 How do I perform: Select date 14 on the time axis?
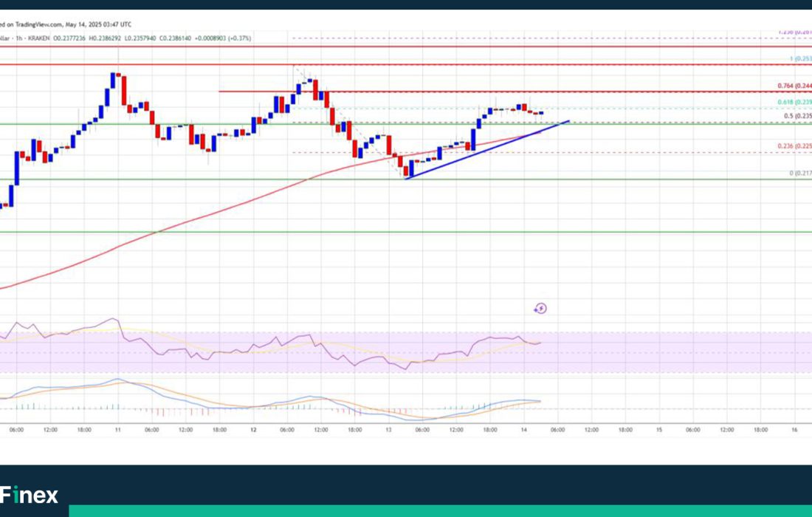click(x=523, y=430)
